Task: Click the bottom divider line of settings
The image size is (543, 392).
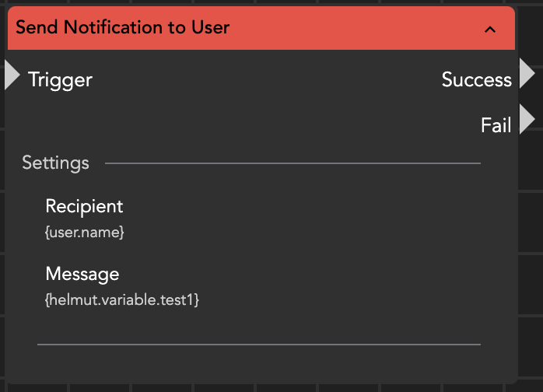Action: (x=258, y=343)
